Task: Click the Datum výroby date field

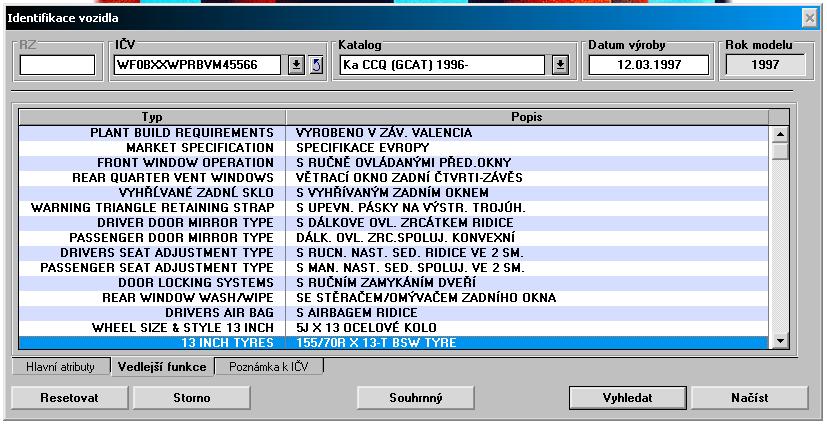Action: click(648, 65)
